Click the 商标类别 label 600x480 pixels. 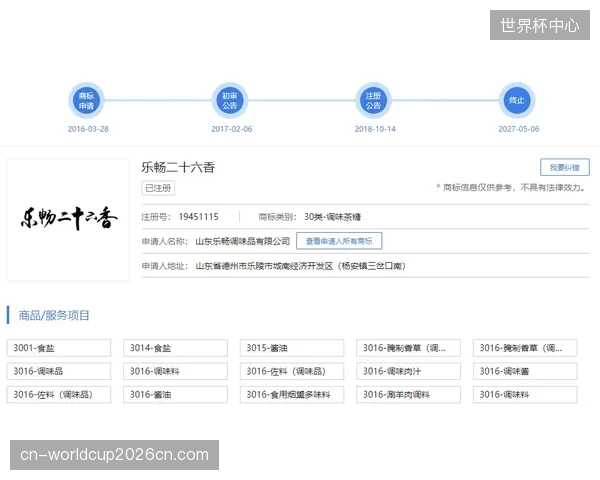pyautogui.click(x=277, y=217)
